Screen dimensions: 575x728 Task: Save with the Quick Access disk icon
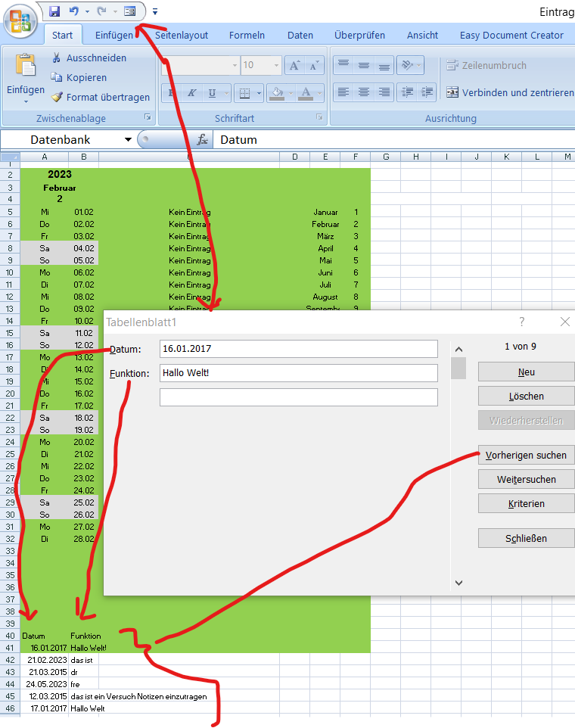(x=54, y=11)
